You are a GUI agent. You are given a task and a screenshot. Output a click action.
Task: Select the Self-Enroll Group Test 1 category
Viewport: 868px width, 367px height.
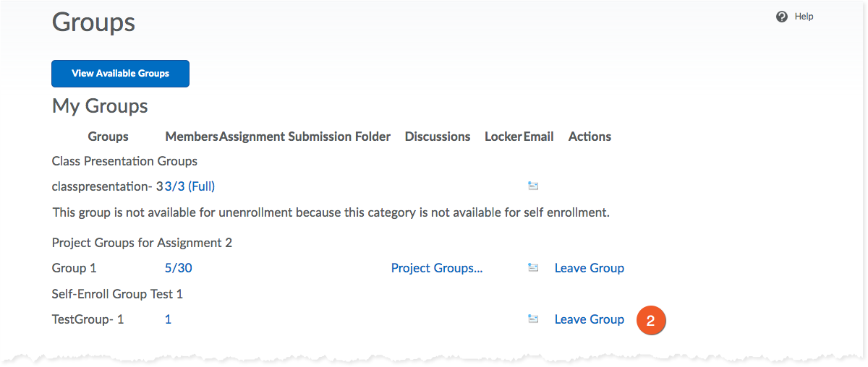pos(117,294)
